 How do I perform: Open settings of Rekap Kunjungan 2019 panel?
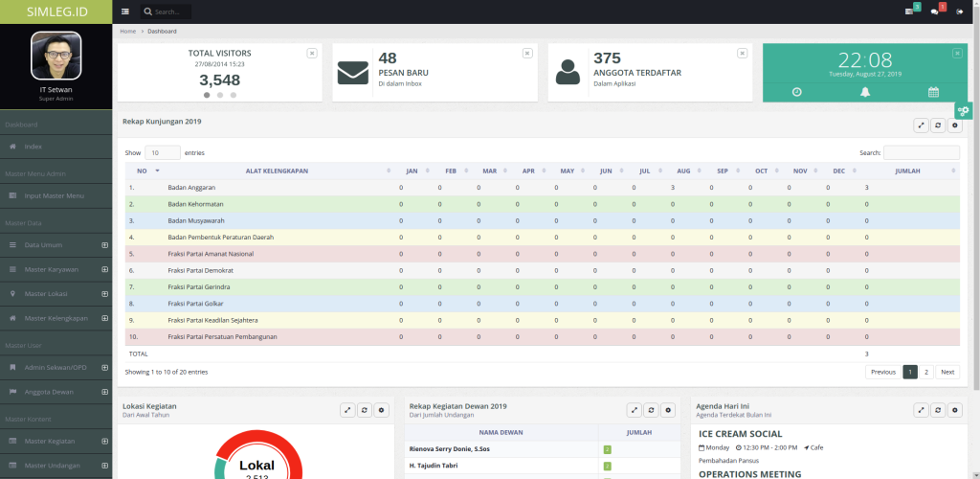tap(954, 125)
